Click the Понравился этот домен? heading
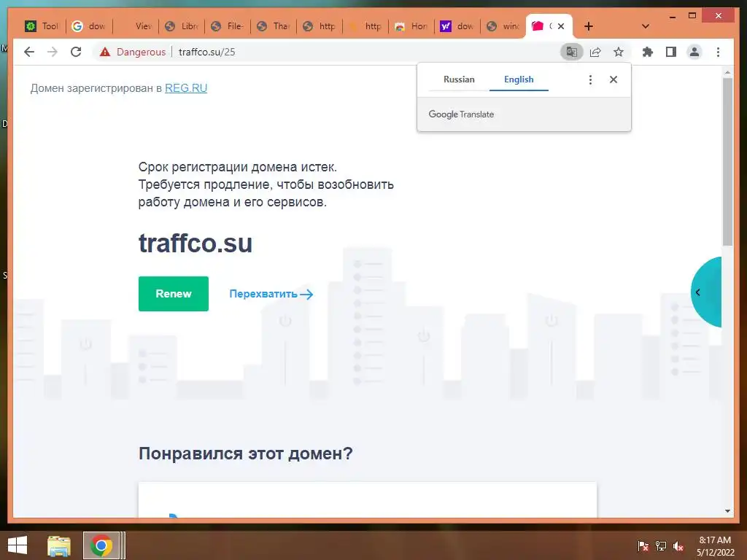The image size is (747, 560). tap(245, 454)
